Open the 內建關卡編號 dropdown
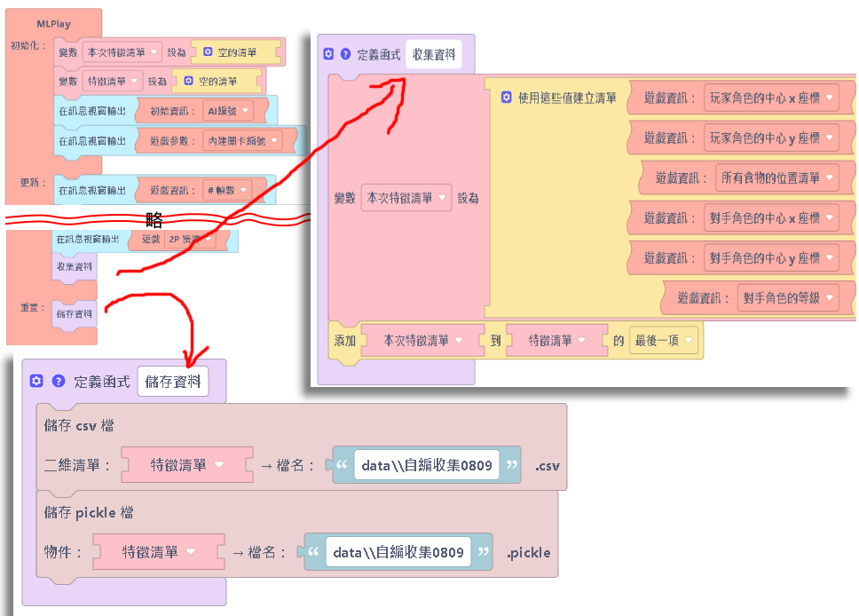859x616 pixels. pos(242,141)
